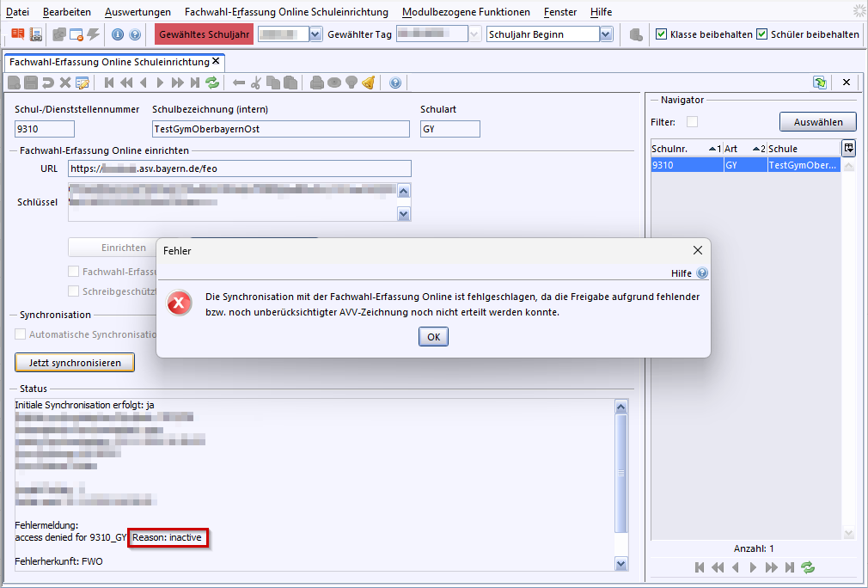The width and height of the screenshot is (868, 588).
Task: Open Gewählter Tag dropdown arrow
Action: (x=474, y=34)
